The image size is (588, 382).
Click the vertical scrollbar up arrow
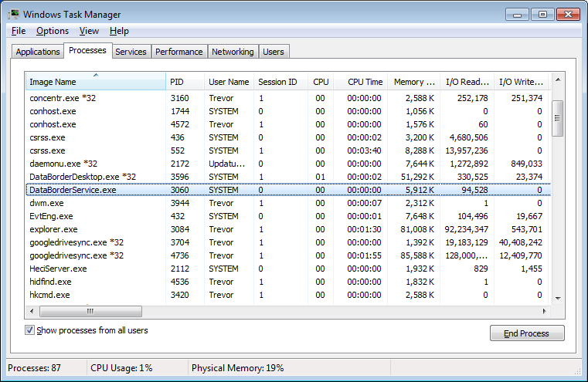(x=558, y=79)
